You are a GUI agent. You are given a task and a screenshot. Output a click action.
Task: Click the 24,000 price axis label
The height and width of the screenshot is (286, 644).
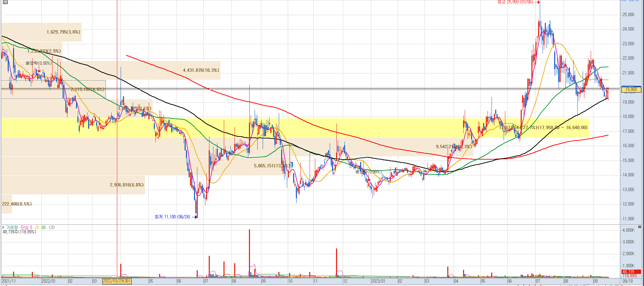pos(628,29)
